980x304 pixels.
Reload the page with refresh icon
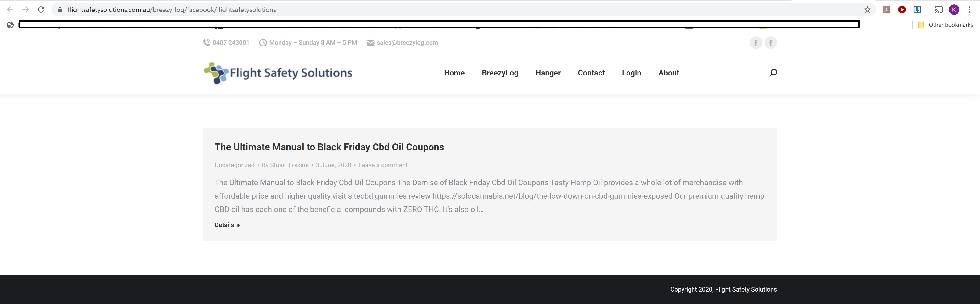tap(41, 10)
